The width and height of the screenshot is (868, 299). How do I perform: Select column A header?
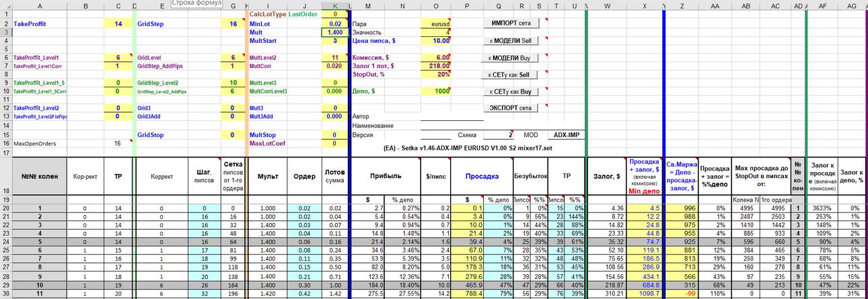coord(39,5)
